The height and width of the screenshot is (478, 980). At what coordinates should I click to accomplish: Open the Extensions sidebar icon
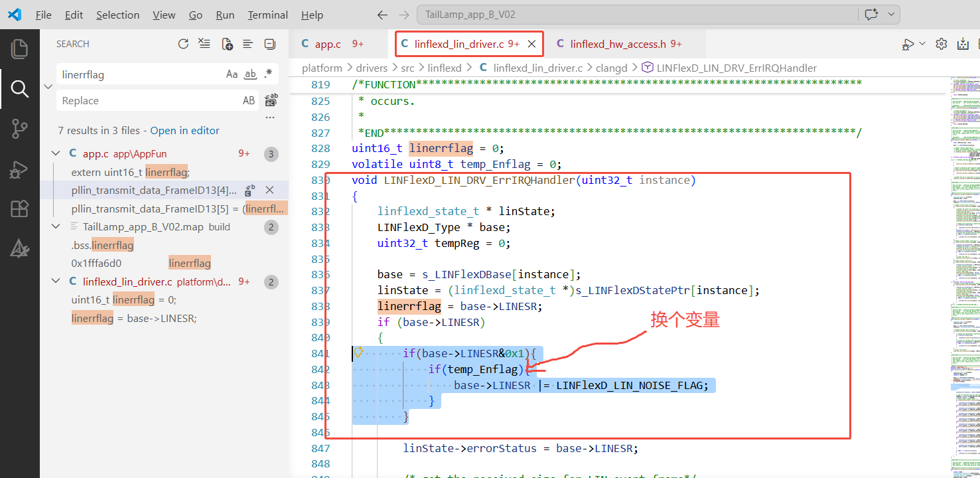tap(20, 208)
